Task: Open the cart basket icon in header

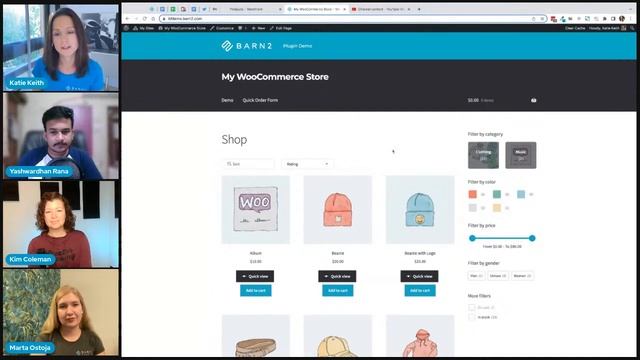Action: (533, 100)
